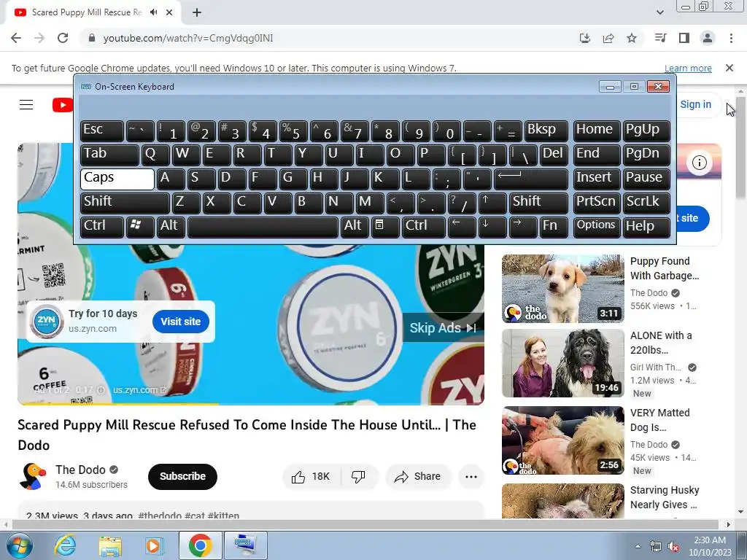
Task: Open Chrome's three-dot menu
Action: tap(731, 38)
